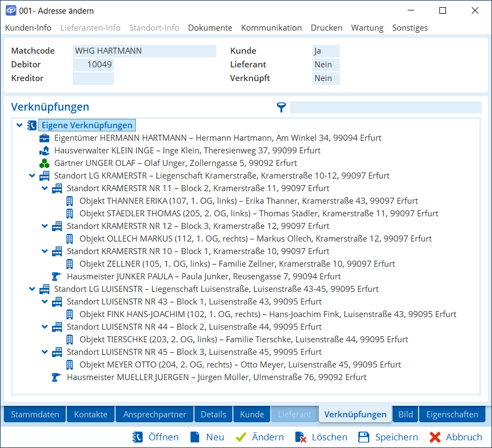Click into the filter search field

point(385,107)
